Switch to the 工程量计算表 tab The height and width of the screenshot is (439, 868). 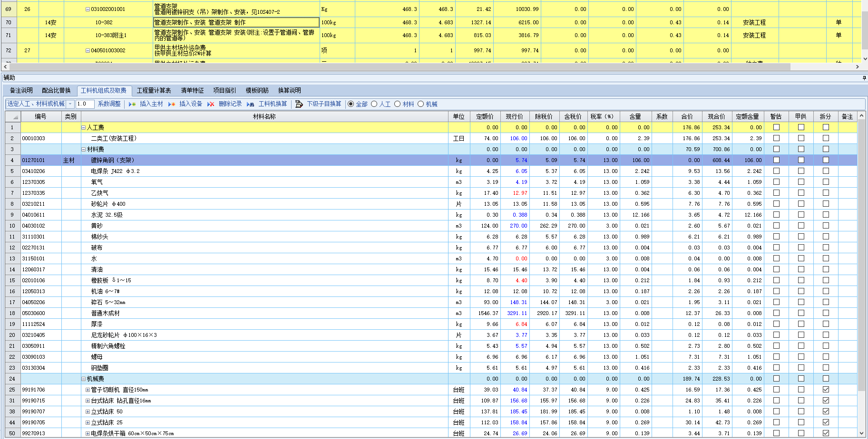154,90
